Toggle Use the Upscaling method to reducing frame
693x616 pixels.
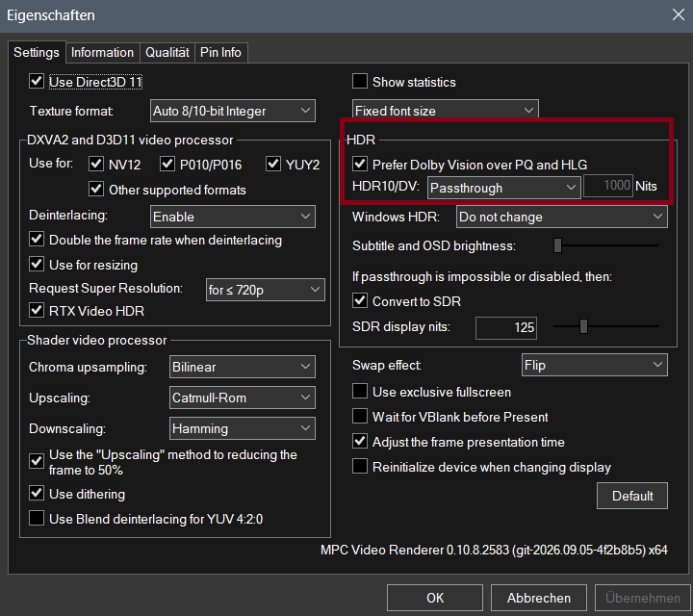click(x=37, y=461)
